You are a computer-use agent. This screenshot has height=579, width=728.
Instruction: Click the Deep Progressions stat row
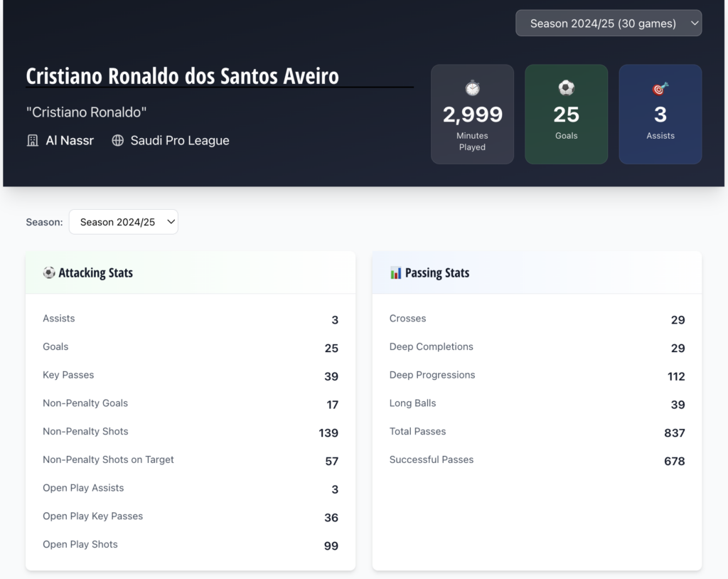pyautogui.click(x=537, y=376)
